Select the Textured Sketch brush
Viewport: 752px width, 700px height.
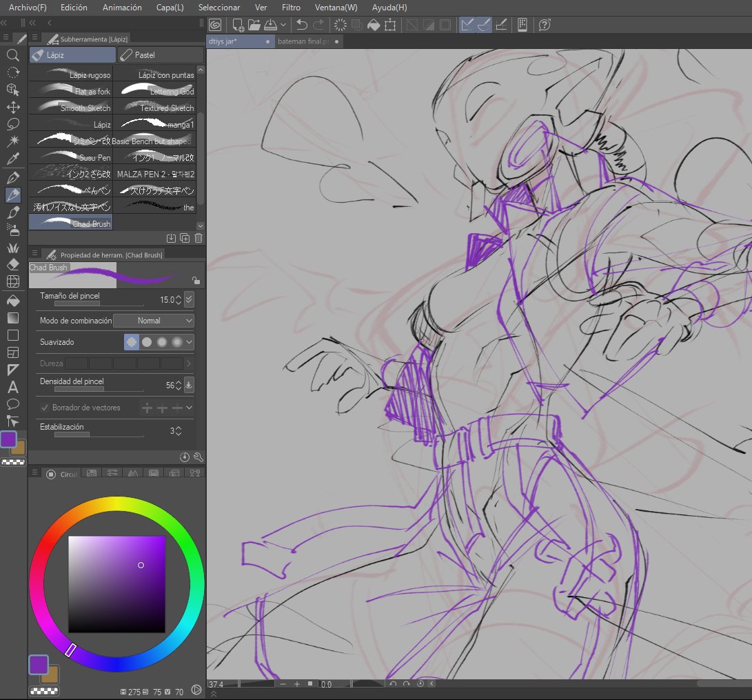[154, 108]
